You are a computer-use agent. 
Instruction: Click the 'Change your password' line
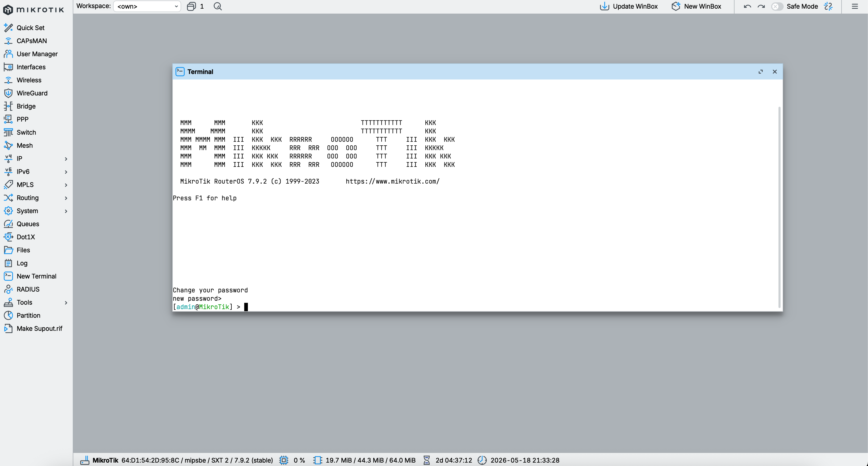coord(210,290)
